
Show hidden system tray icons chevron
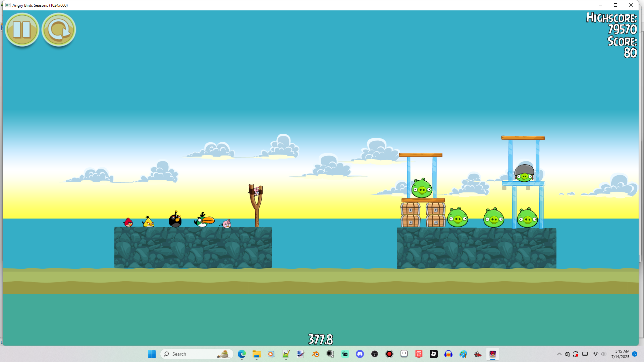click(559, 354)
